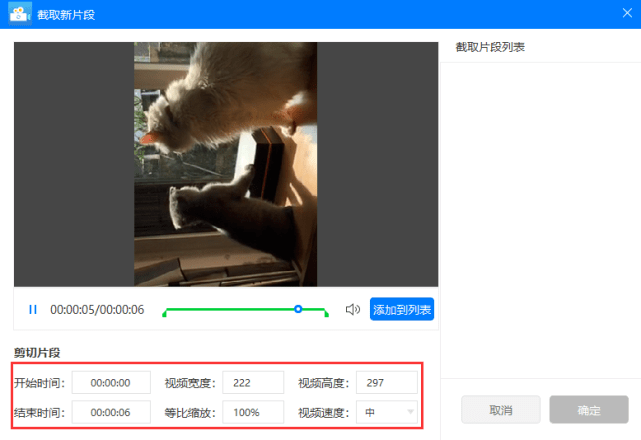Viewport: 641px width, 440px height.
Task: Click the 视频高度 field showing 297
Action: [387, 383]
